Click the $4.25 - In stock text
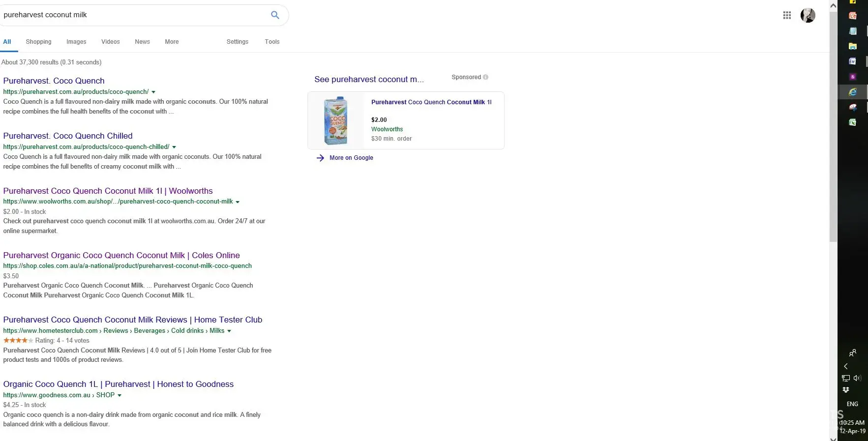Viewport: 868px width, 441px height. pyautogui.click(x=25, y=405)
